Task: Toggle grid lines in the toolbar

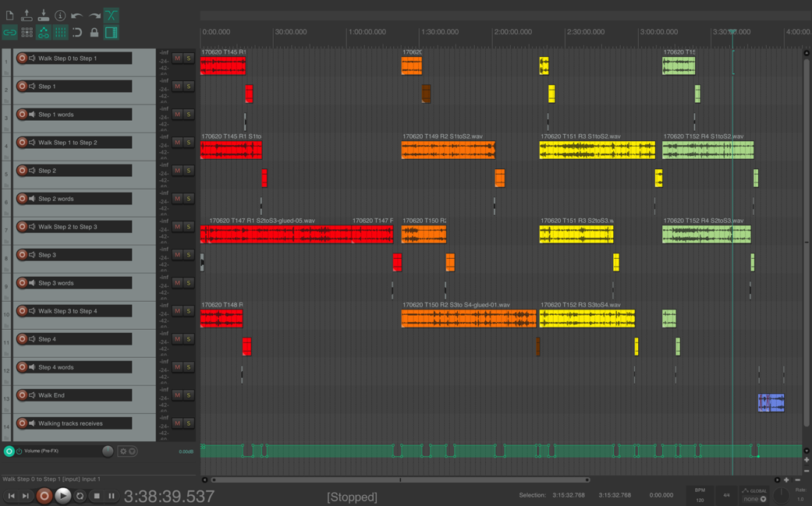Action: point(60,33)
